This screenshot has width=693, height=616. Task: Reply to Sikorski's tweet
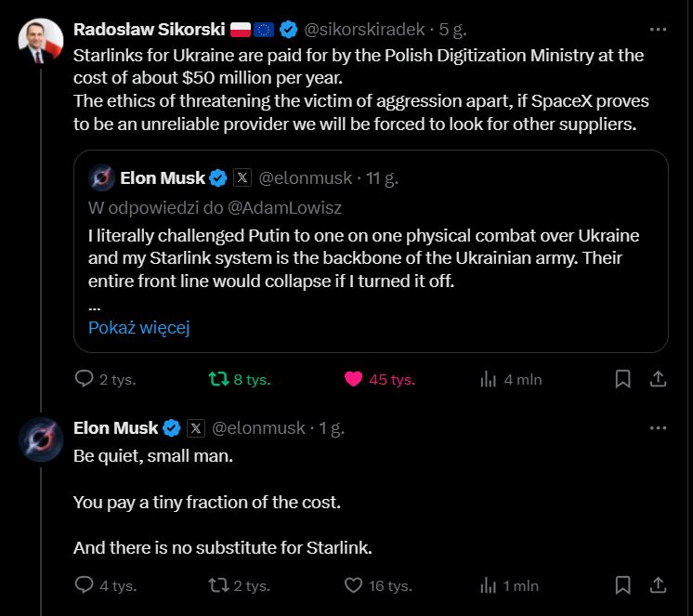(x=85, y=379)
